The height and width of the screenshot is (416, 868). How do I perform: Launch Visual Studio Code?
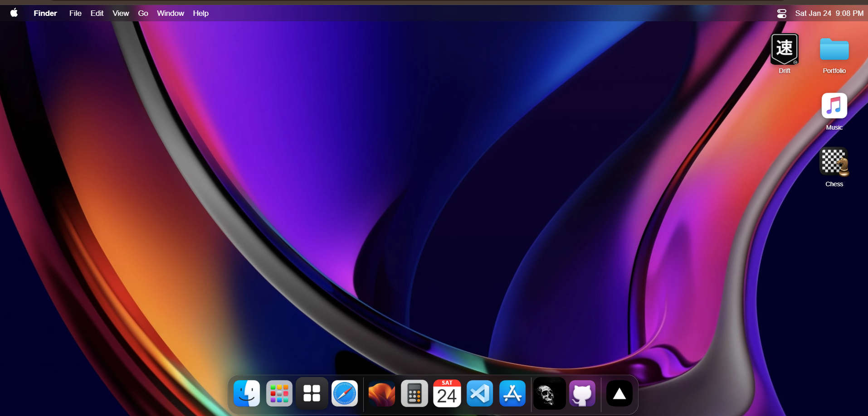(480, 393)
